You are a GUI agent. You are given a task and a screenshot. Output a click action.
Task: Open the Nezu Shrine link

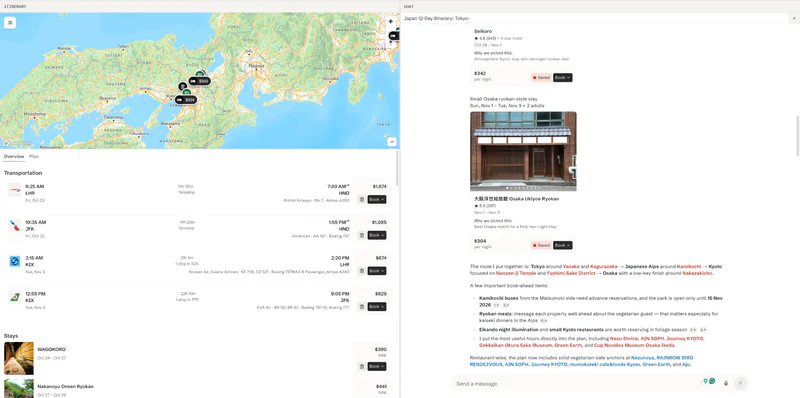pos(623,339)
